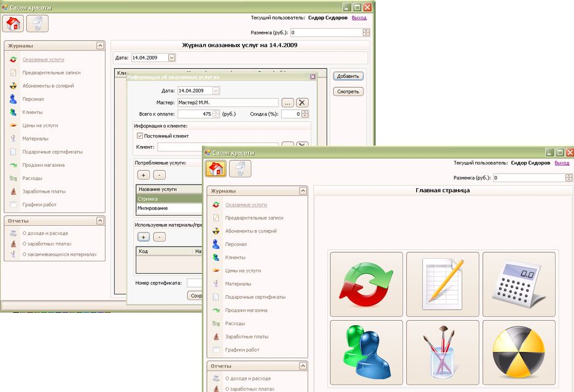Click the minus button under Используемые материалы
This screenshot has width=574, height=392.
159,237
